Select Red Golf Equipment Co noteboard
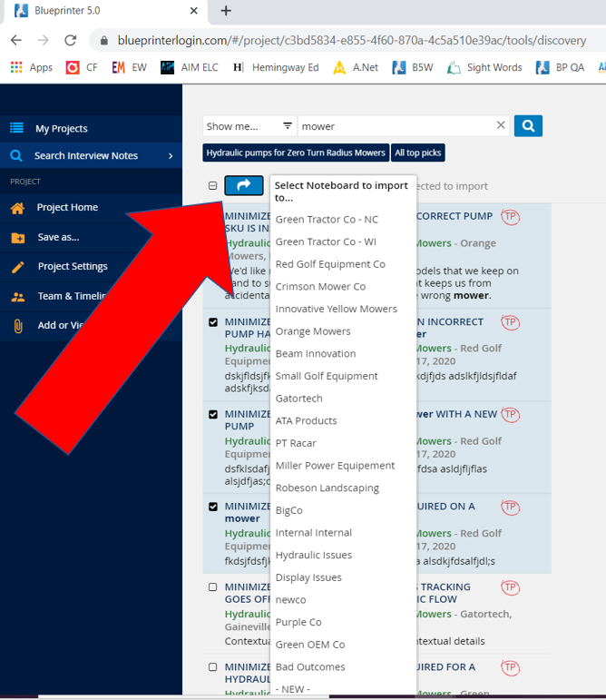 330,264
